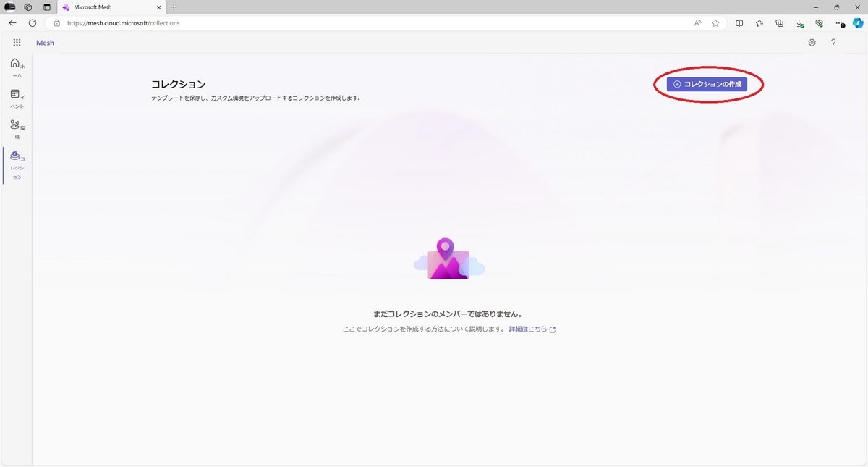
Task: Refresh the page
Action: pyautogui.click(x=33, y=23)
